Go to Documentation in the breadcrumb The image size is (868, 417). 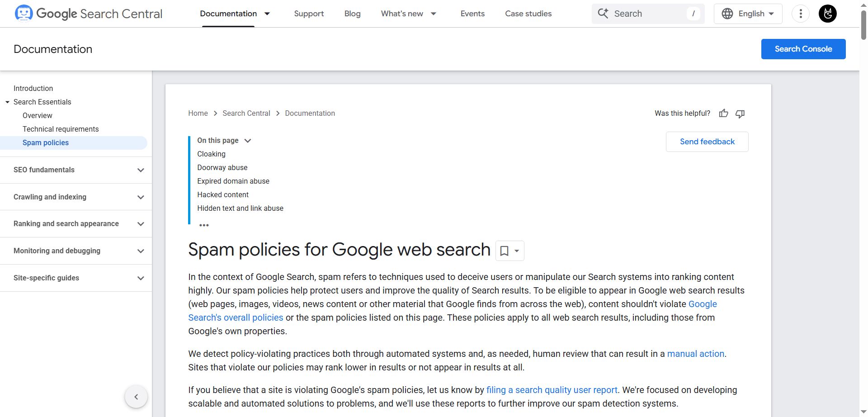coord(310,113)
